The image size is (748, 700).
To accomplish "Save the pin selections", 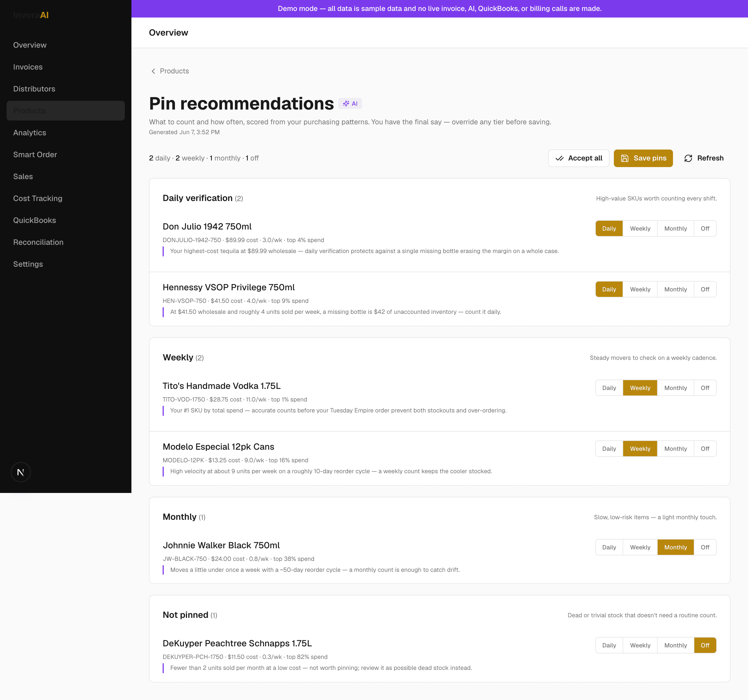I will coord(643,158).
